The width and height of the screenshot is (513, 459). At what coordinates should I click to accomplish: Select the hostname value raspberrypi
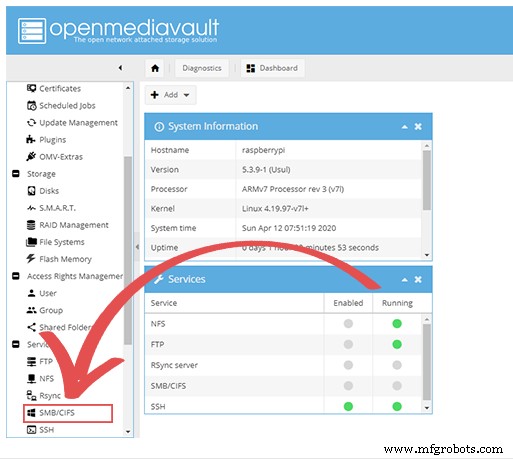[x=263, y=150]
